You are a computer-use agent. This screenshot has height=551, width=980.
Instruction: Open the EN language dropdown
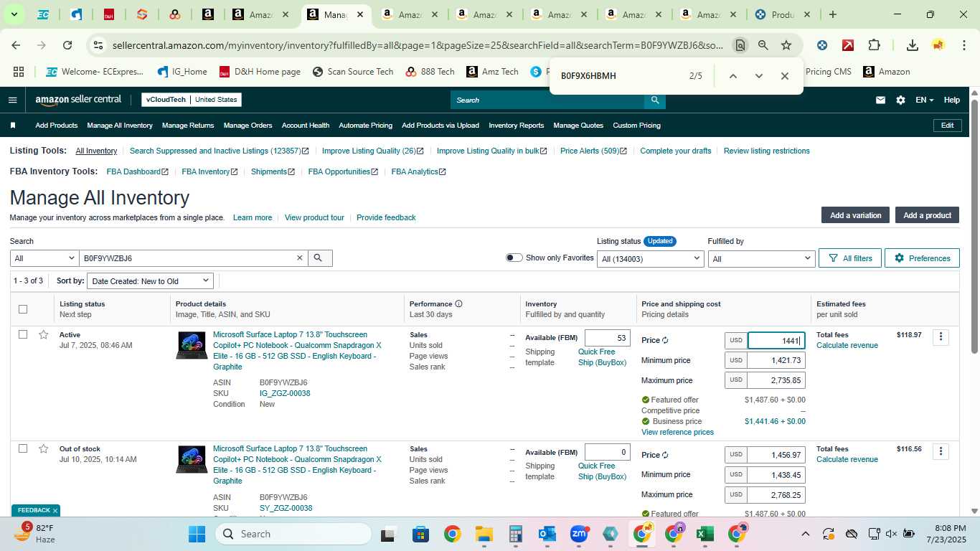(x=924, y=100)
